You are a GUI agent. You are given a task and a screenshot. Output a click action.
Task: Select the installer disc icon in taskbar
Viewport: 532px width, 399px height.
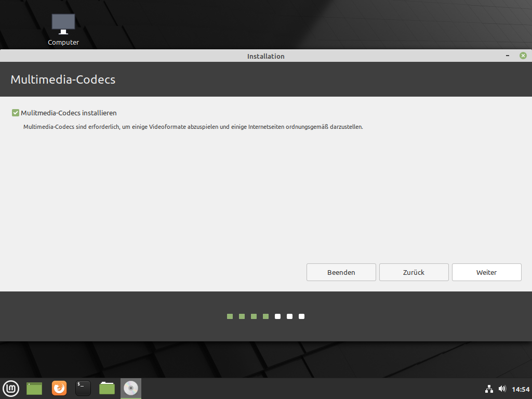coord(131,388)
